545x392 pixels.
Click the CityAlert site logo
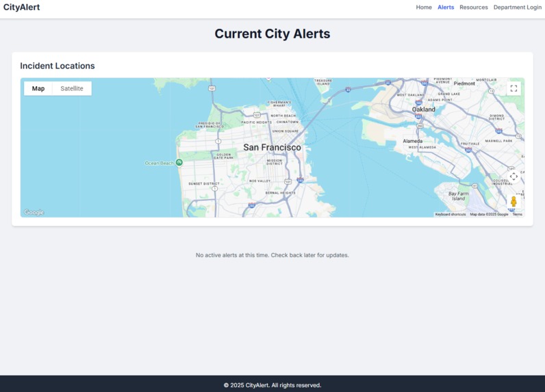coord(21,8)
